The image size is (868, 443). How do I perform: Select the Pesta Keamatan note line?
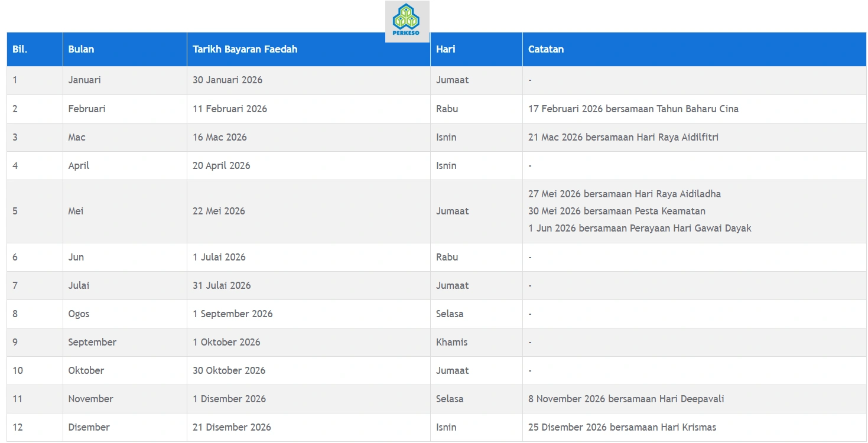(x=616, y=211)
